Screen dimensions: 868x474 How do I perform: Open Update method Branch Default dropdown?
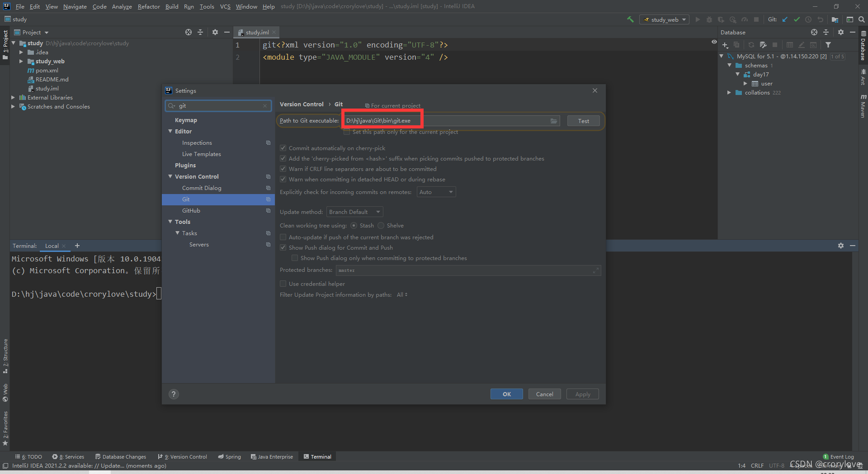355,212
